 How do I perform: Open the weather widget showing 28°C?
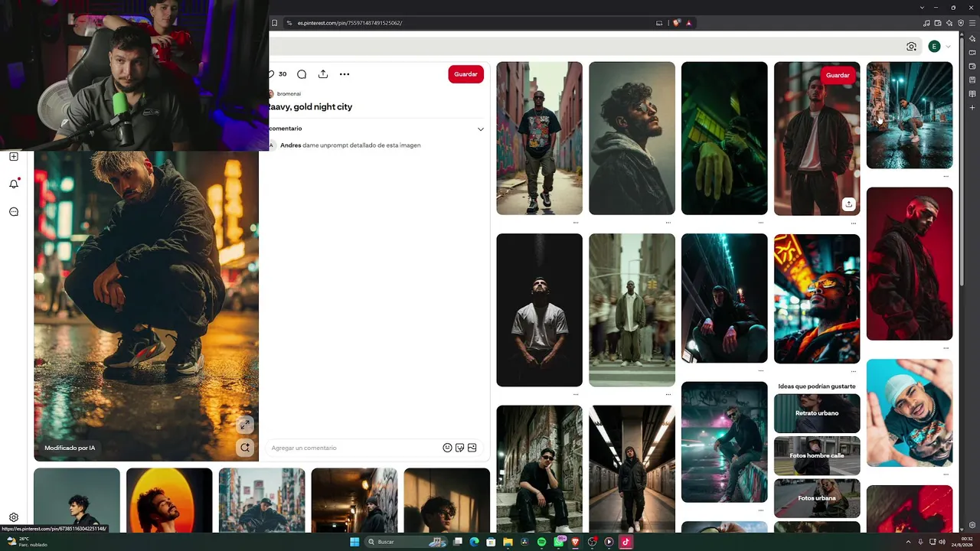click(28, 542)
